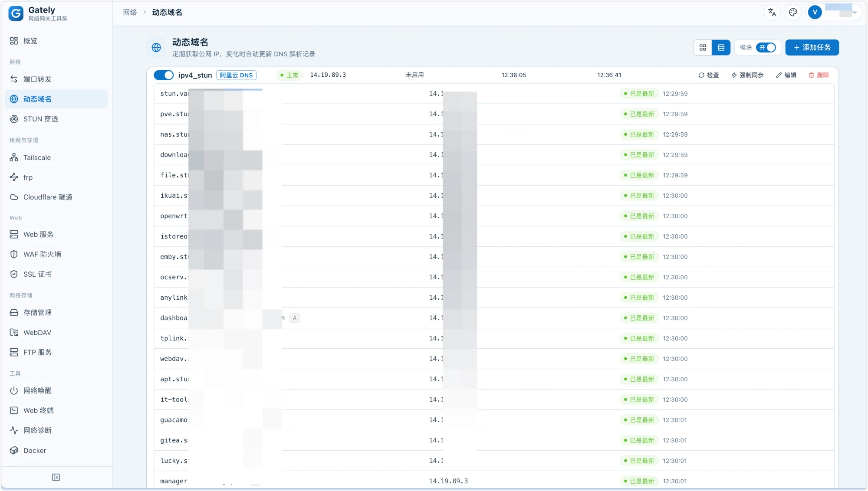Click the Web 服务 server icon

(x=14, y=234)
